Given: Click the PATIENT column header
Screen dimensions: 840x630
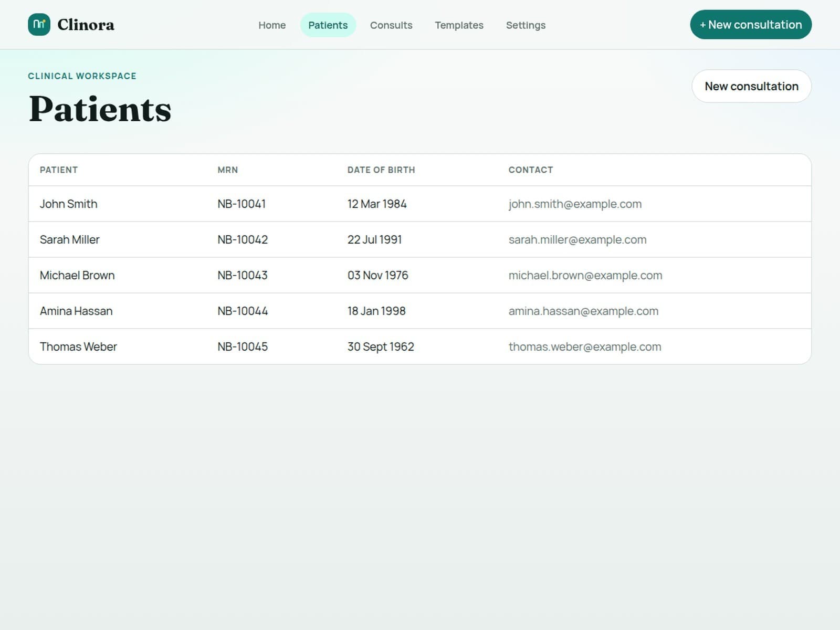Looking at the screenshot, I should coord(59,170).
